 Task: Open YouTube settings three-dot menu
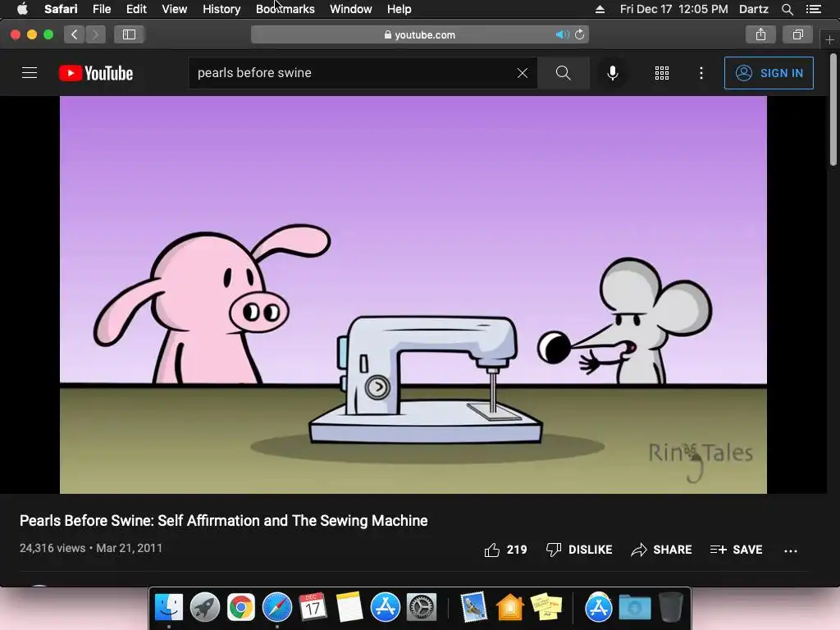tap(701, 73)
